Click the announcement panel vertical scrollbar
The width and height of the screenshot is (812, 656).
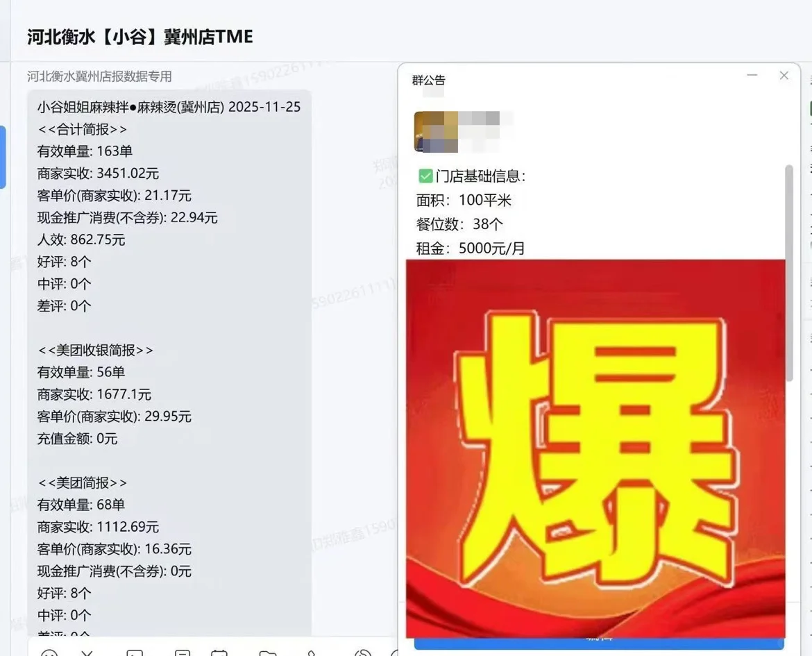tap(789, 273)
